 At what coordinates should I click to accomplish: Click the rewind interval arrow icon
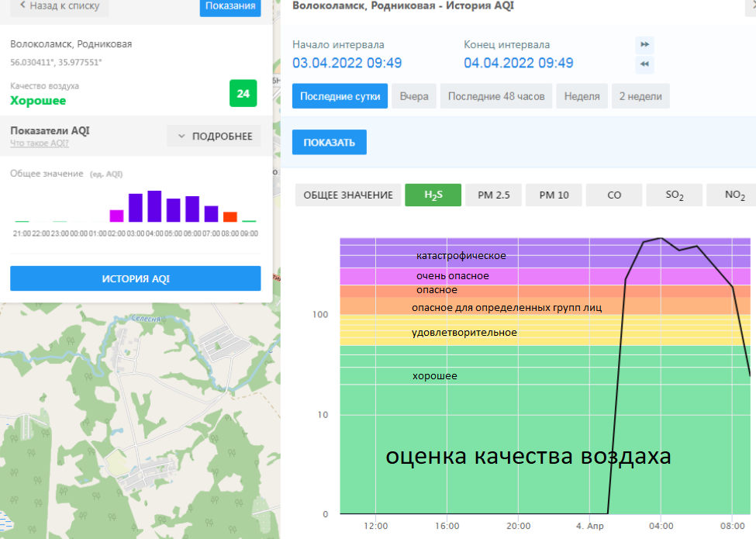(644, 64)
